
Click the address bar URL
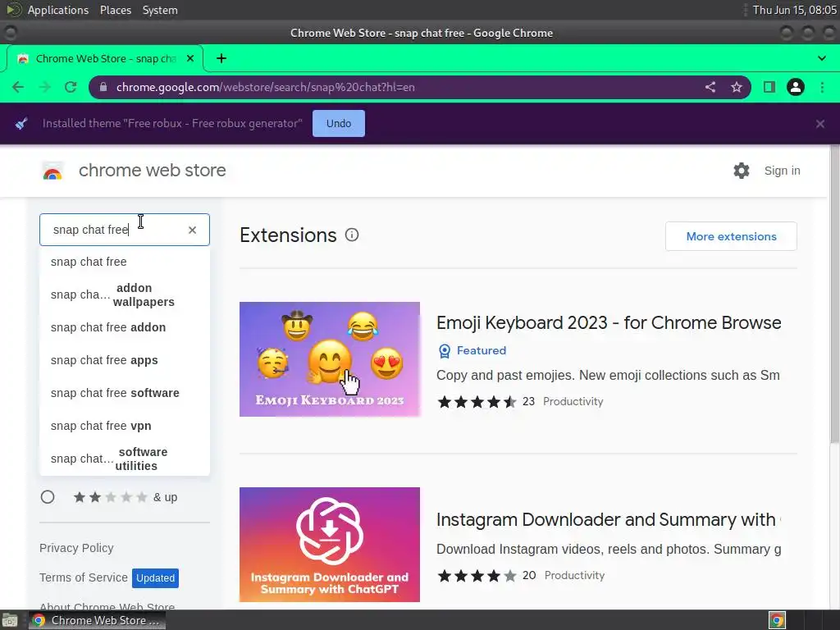pos(265,87)
